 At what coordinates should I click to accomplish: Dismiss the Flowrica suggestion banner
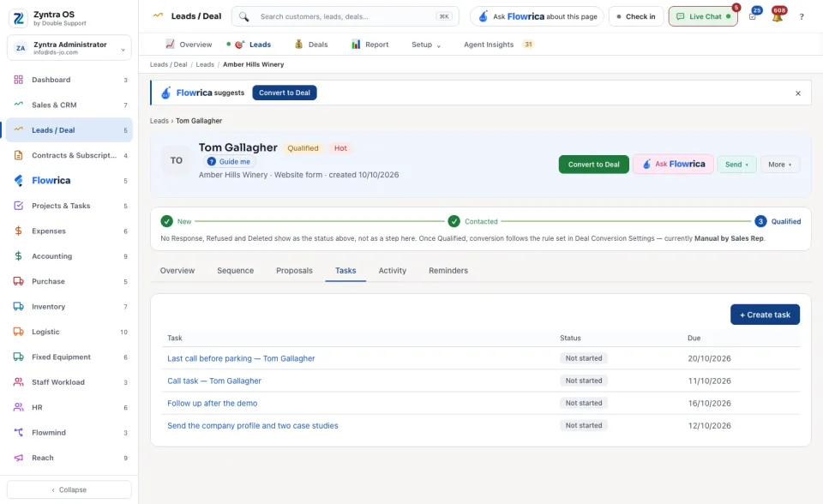(798, 93)
